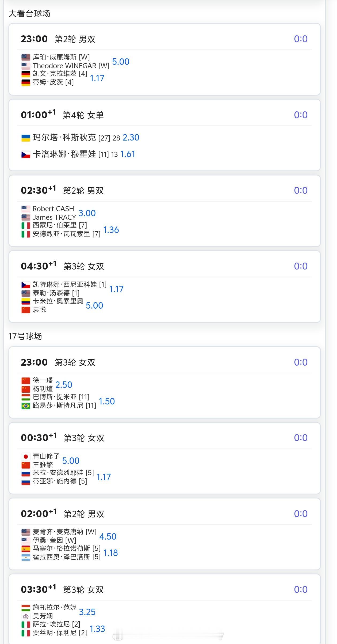Click Ukraine flag beside 玛尔塔·科斯秋克

click(26, 138)
